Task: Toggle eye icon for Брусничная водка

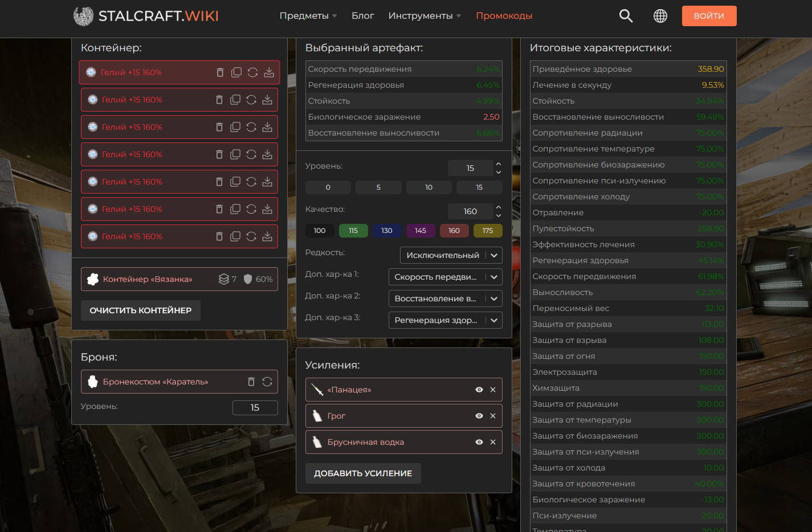Action: 479,442
